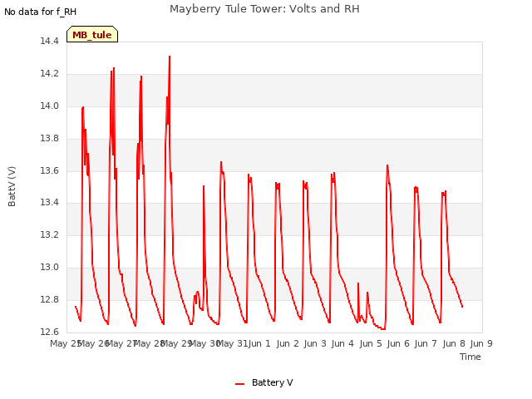The height and width of the screenshot is (399, 532).
Task: Click the chart title 'Mayberry Tule Tower: Volts and RH'
Action: pyautogui.click(x=264, y=8)
